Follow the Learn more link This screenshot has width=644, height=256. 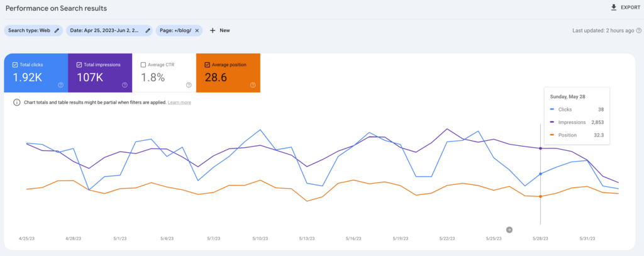179,103
